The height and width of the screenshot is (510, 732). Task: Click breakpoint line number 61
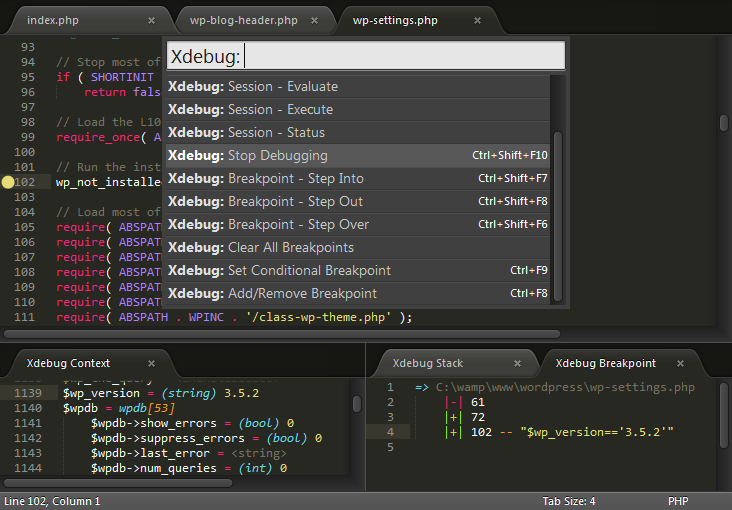coord(478,402)
